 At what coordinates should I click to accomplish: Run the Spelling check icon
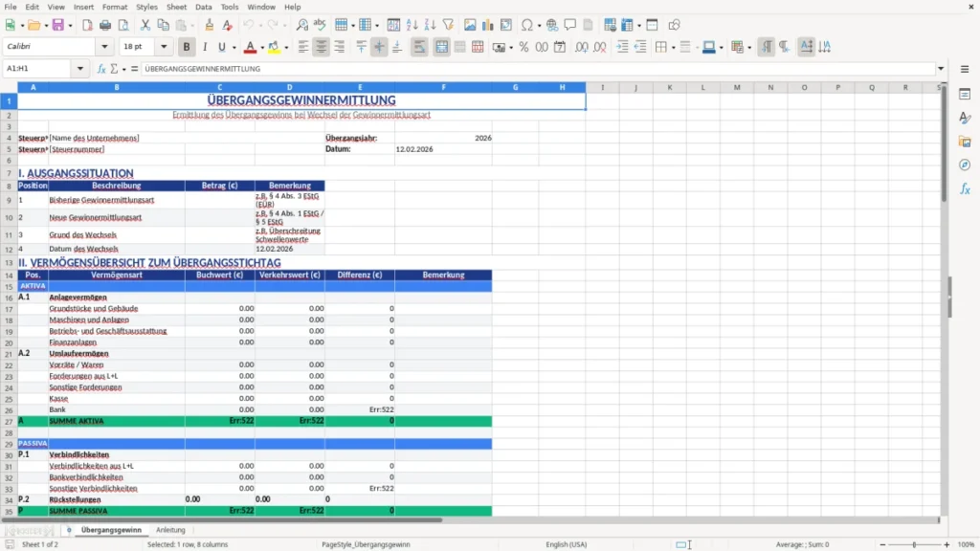[320, 25]
